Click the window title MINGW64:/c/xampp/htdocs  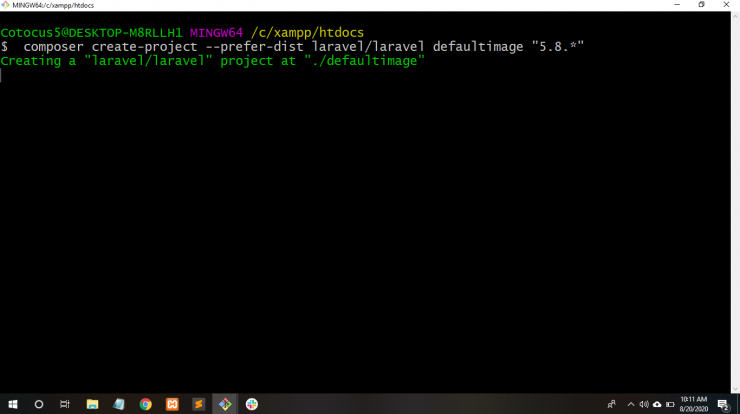(53, 5)
